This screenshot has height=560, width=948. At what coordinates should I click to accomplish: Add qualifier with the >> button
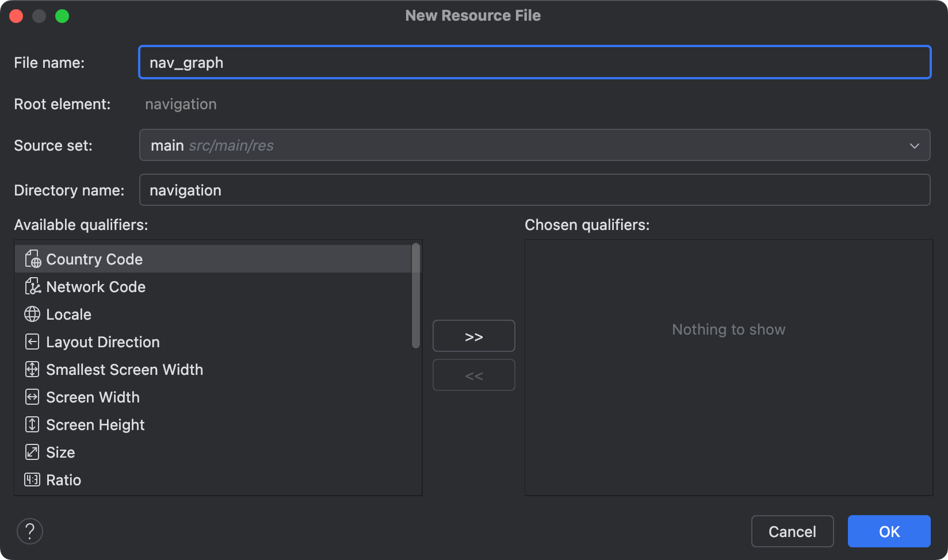pos(473,336)
